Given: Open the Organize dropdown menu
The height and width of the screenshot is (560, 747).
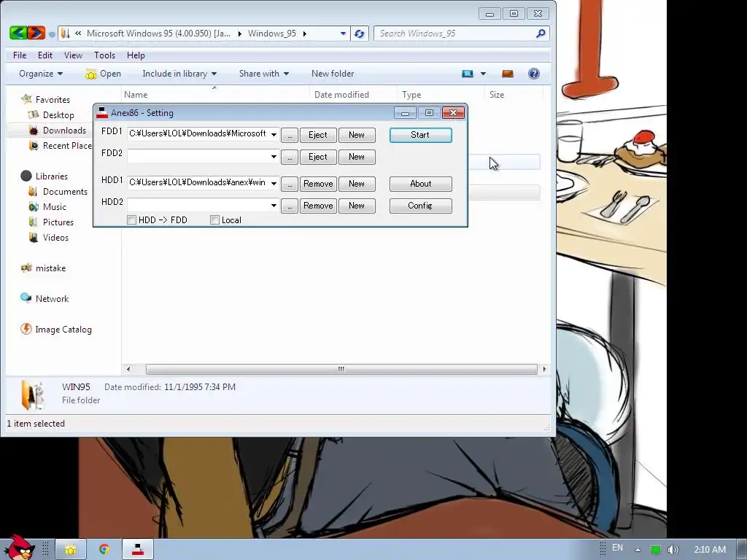Looking at the screenshot, I should [x=41, y=74].
